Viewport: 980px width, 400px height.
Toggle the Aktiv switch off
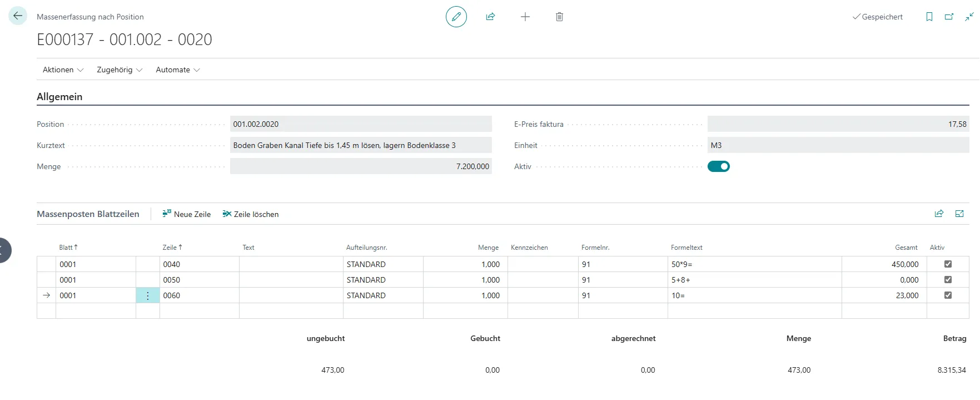718,166
